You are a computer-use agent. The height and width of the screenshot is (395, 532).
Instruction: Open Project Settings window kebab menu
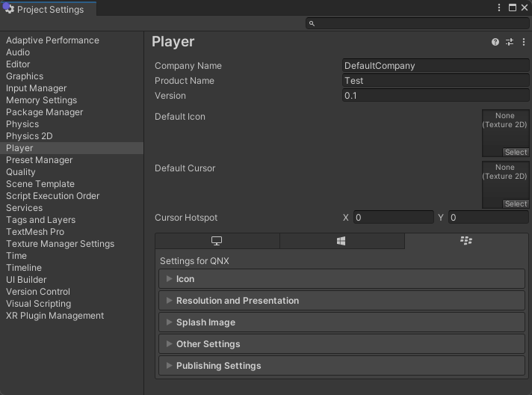coord(499,7)
